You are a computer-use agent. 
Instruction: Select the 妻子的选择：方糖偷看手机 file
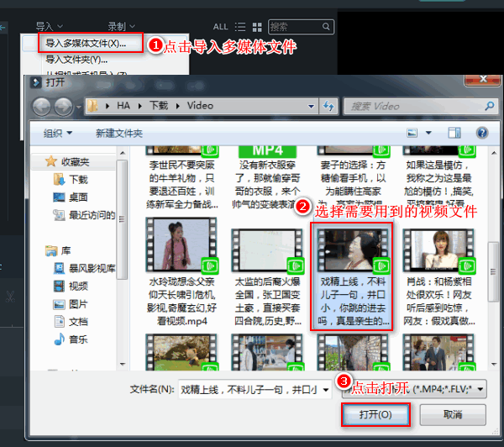point(353,178)
